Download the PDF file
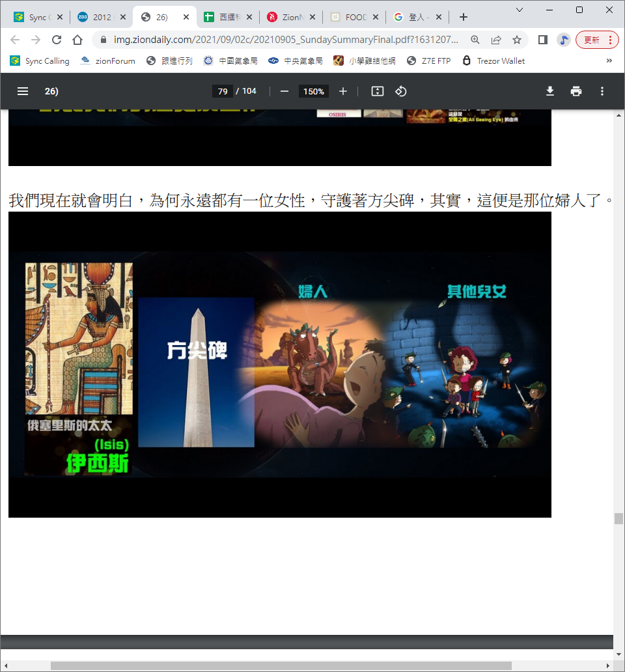Screen dimensions: 625x672 (x=550, y=91)
